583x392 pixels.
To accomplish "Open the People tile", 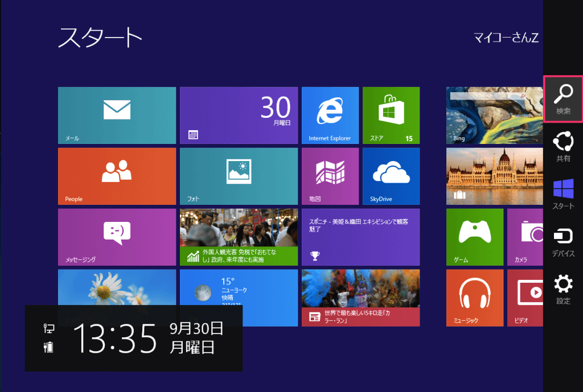I will click(x=117, y=176).
